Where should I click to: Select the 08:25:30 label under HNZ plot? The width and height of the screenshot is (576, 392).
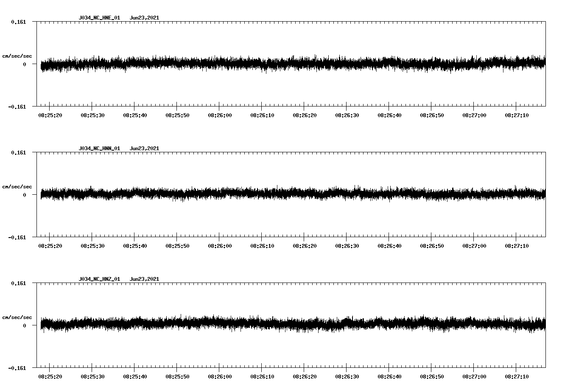(x=92, y=376)
